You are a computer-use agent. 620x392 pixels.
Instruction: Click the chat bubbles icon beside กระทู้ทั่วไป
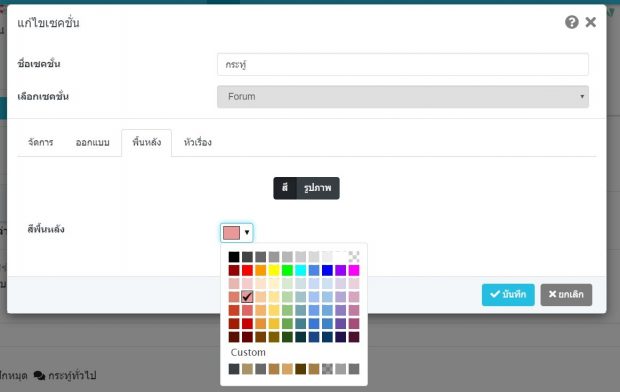[40, 375]
